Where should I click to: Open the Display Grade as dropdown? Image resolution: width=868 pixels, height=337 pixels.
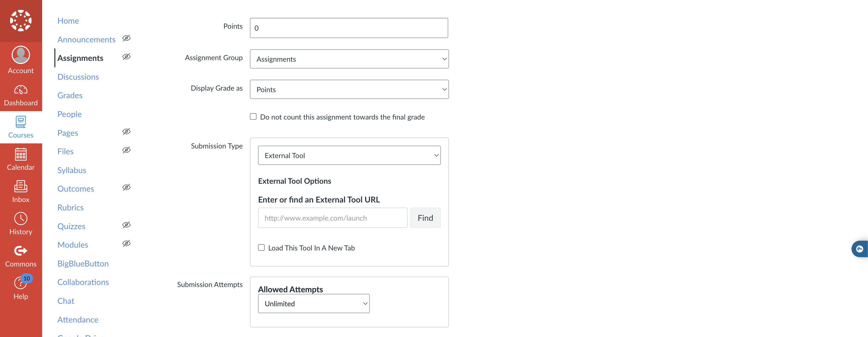tap(349, 89)
